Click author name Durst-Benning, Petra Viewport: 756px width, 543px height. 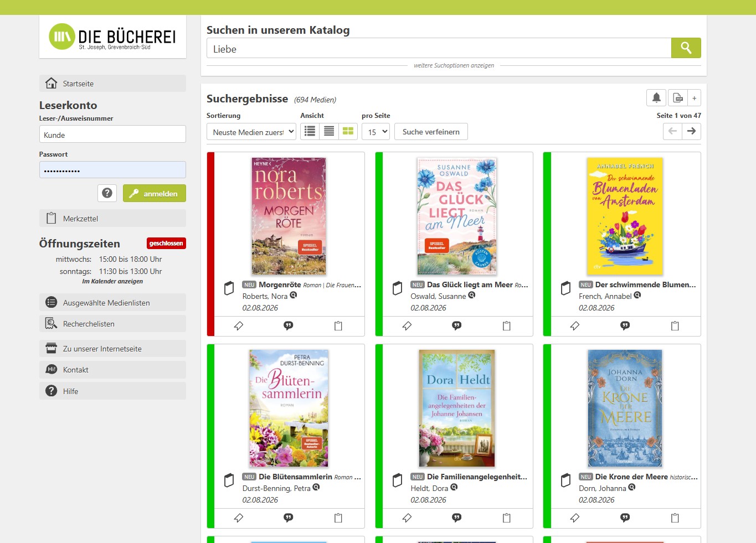click(x=276, y=488)
